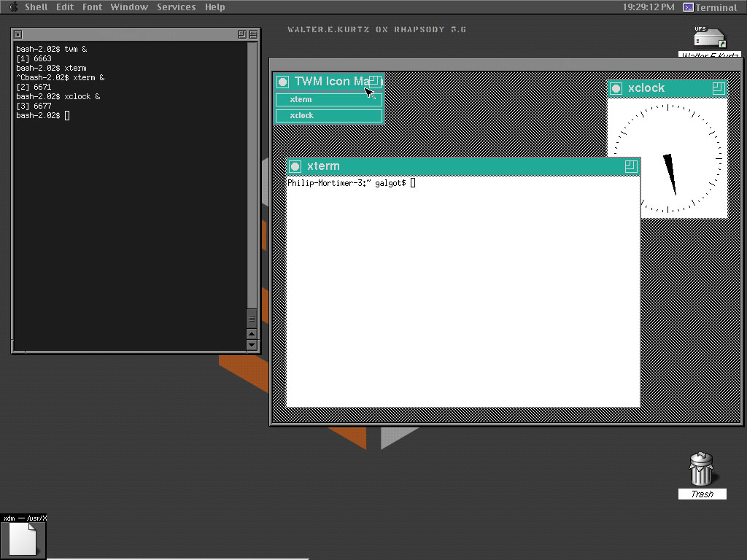Open the Shell menu
The width and height of the screenshot is (747, 560).
[36, 7]
